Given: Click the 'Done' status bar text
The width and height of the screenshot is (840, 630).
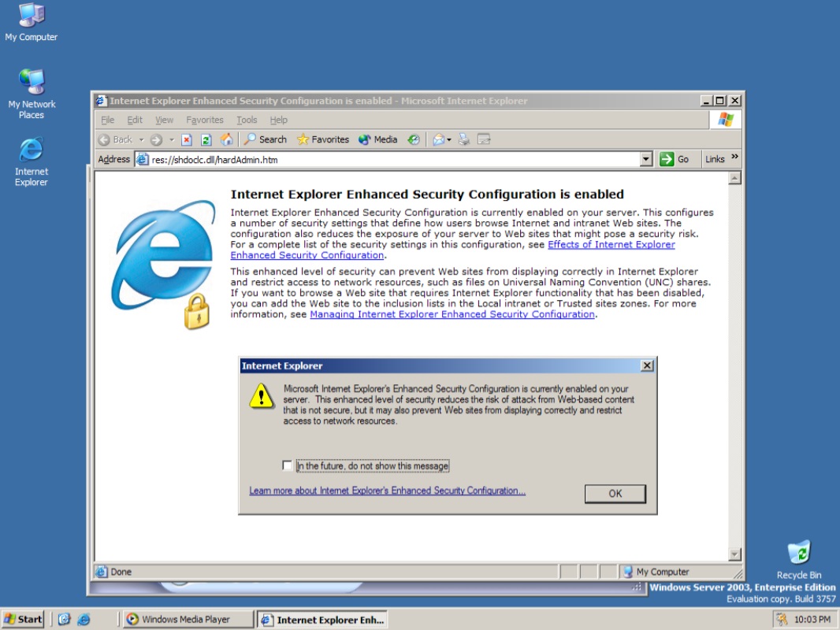Looking at the screenshot, I should click(121, 572).
